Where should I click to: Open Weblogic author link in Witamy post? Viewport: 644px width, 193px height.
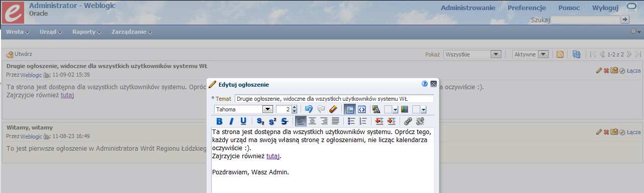(31, 136)
